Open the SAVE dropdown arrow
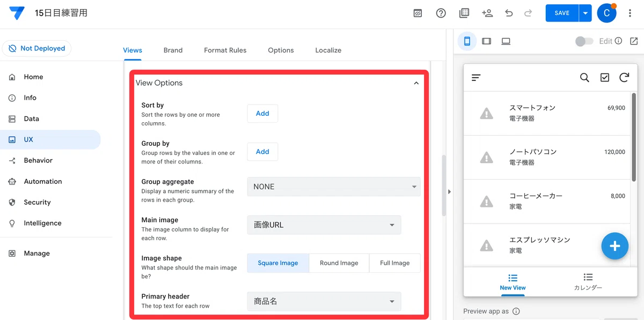The width and height of the screenshot is (644, 320). (585, 13)
